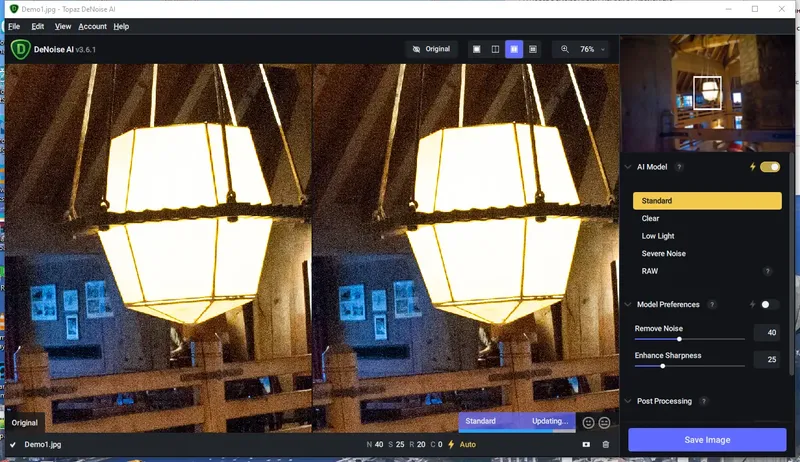The height and width of the screenshot is (462, 800).
Task: Click the Auto lightning bolt icon
Action: click(451, 445)
